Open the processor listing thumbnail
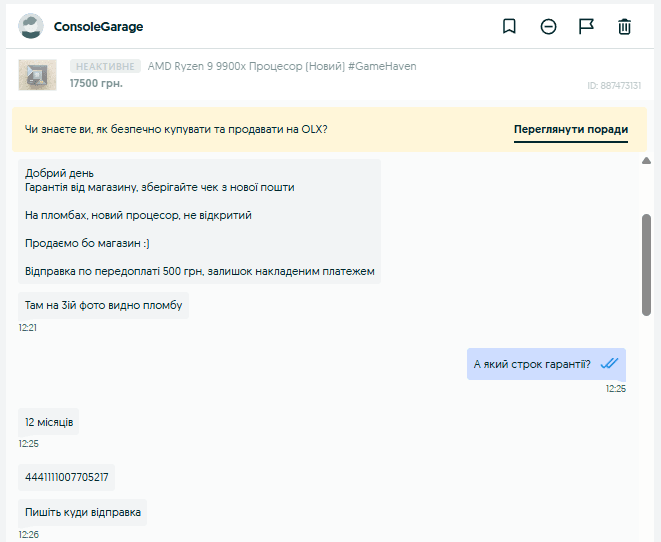The height and width of the screenshot is (542, 661). 37,75
